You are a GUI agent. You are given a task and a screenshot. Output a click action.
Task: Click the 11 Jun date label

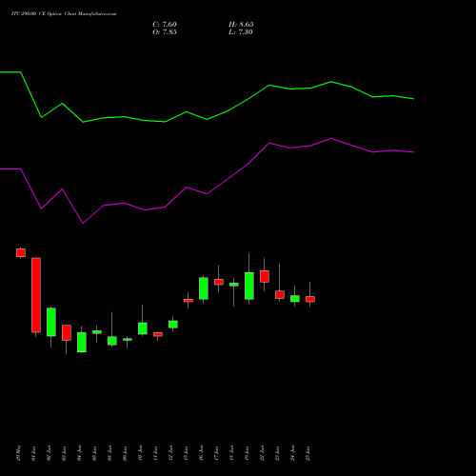tap(156, 453)
